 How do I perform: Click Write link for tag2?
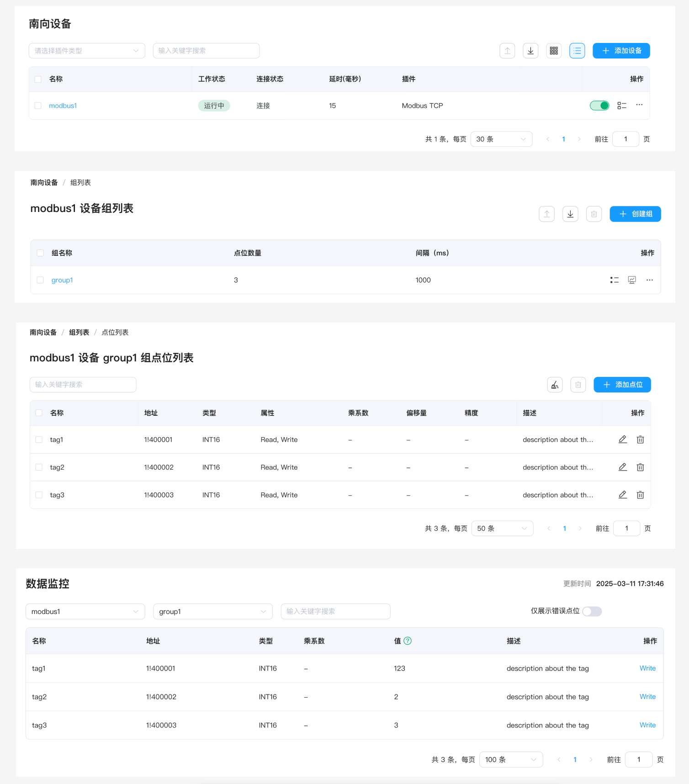pos(647,696)
